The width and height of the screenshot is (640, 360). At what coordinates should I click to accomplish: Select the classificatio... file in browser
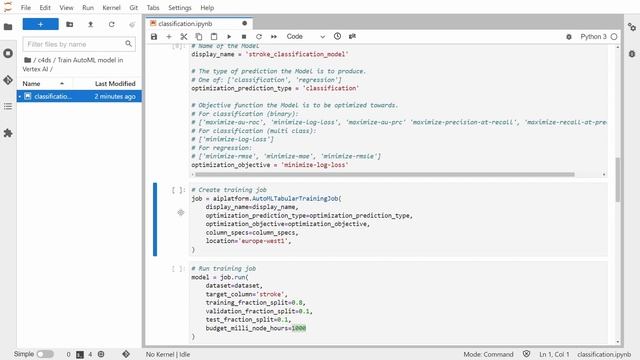click(79, 96)
